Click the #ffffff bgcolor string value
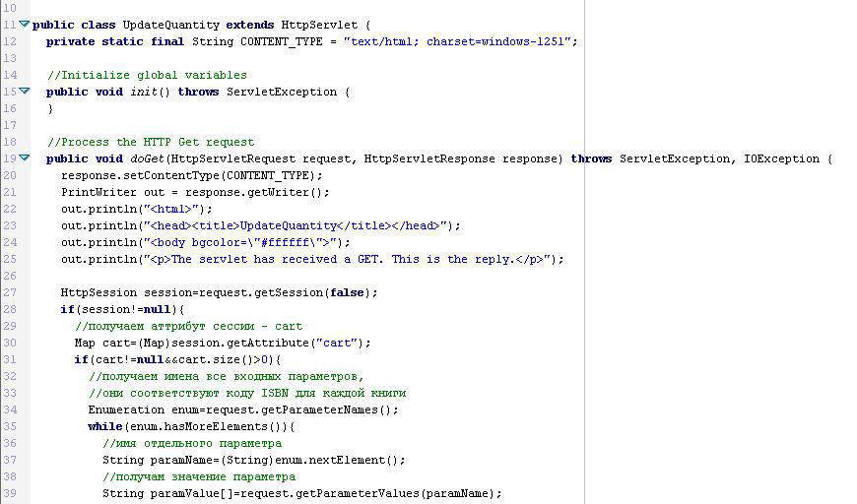857x504 pixels. point(279,242)
